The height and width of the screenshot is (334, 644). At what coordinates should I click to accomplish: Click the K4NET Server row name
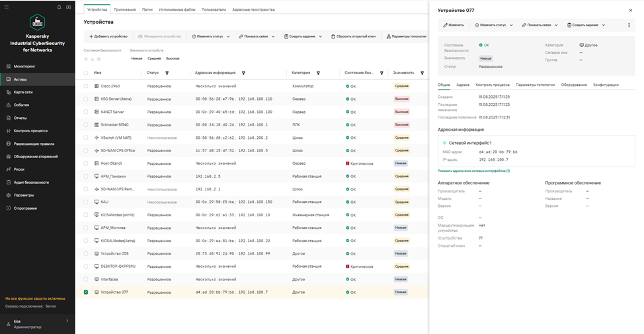(x=112, y=112)
